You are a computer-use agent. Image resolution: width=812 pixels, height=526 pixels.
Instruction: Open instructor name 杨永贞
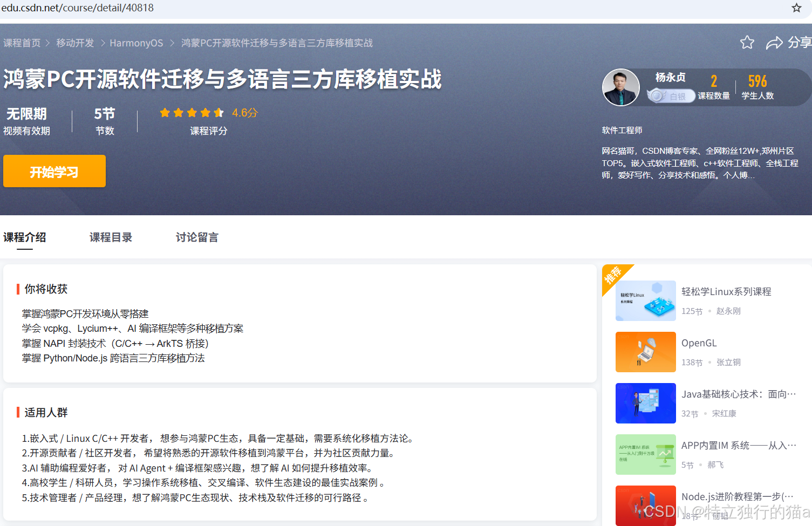pyautogui.click(x=671, y=78)
